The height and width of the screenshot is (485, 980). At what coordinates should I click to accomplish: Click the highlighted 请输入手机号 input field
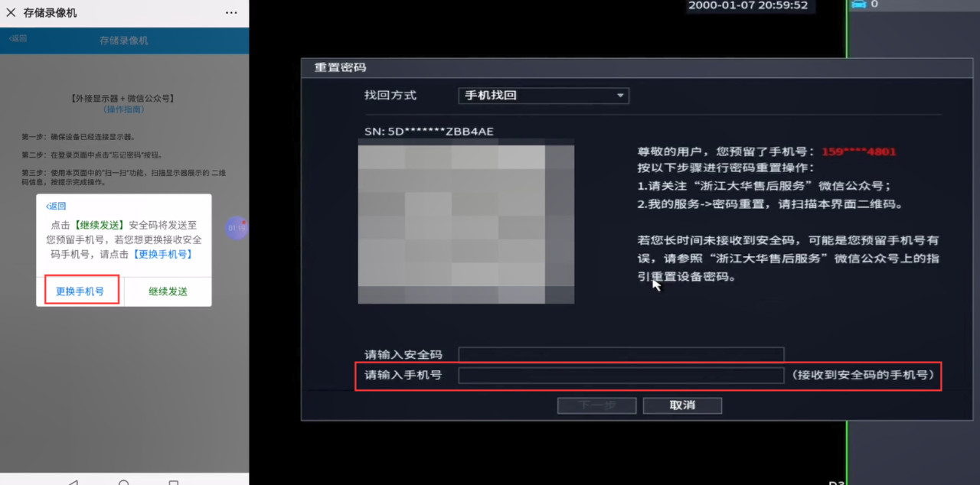pyautogui.click(x=621, y=376)
